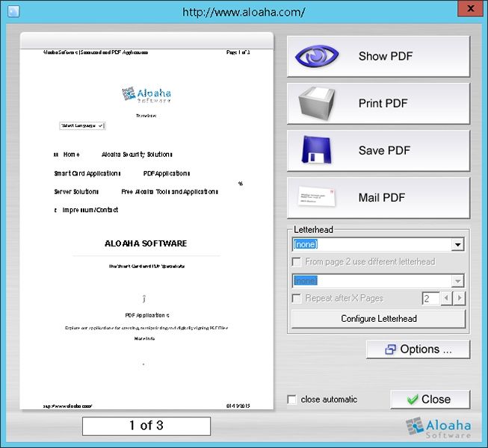Click the Mail PDF label
Screen dimensions: 488x448
coord(382,197)
